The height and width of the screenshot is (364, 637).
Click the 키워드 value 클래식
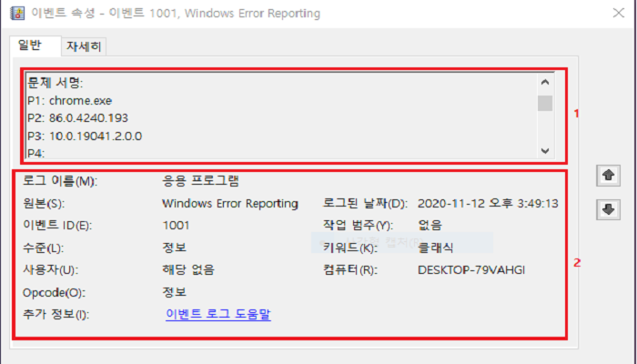(x=436, y=248)
